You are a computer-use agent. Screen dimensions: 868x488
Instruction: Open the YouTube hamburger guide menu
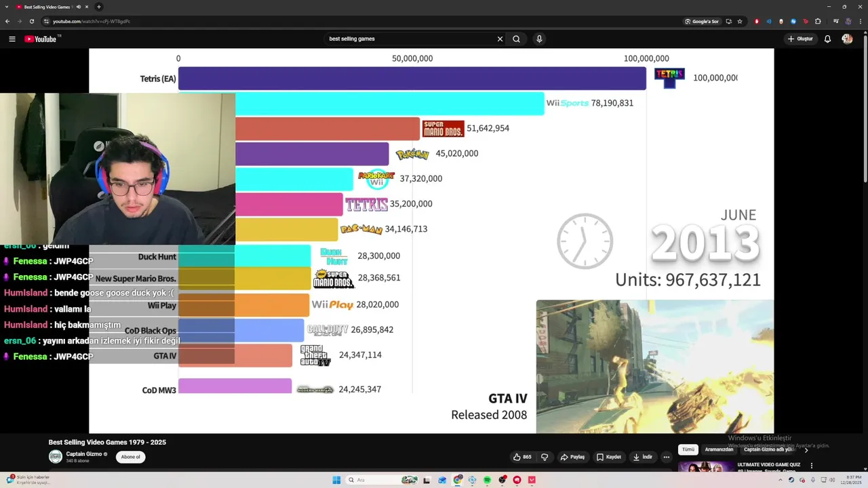tap(12, 39)
